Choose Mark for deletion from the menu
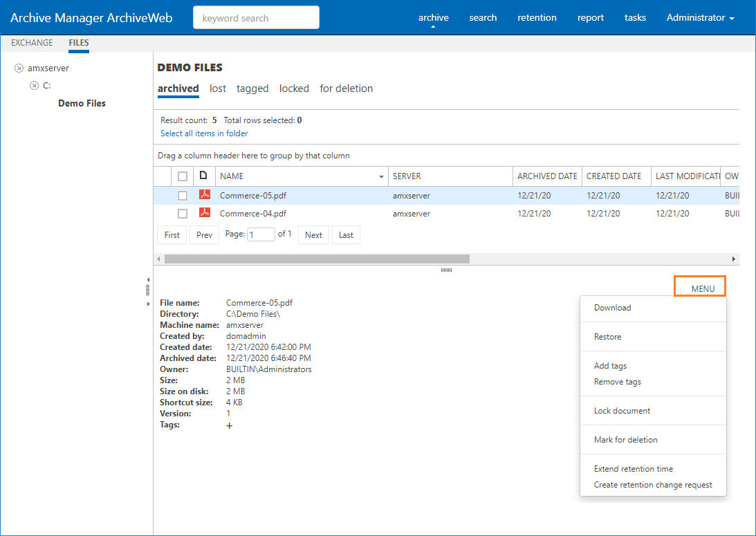The height and width of the screenshot is (536, 756). tap(625, 440)
